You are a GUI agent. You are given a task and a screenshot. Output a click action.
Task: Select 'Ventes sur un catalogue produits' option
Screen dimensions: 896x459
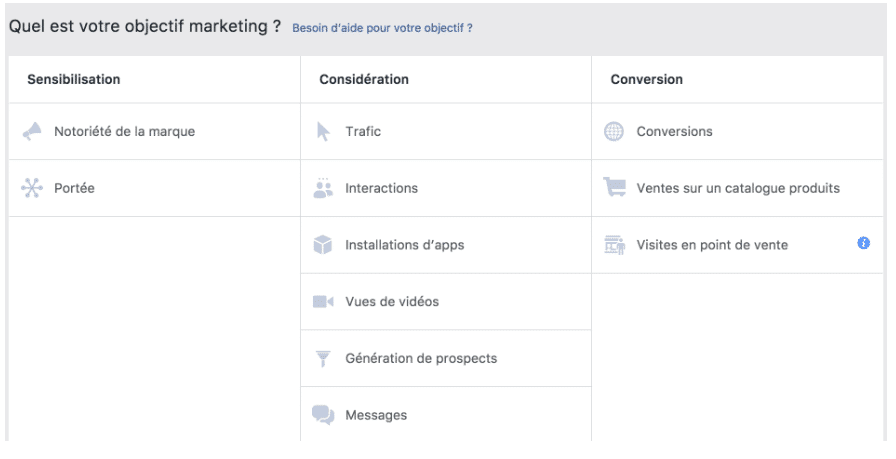click(738, 189)
